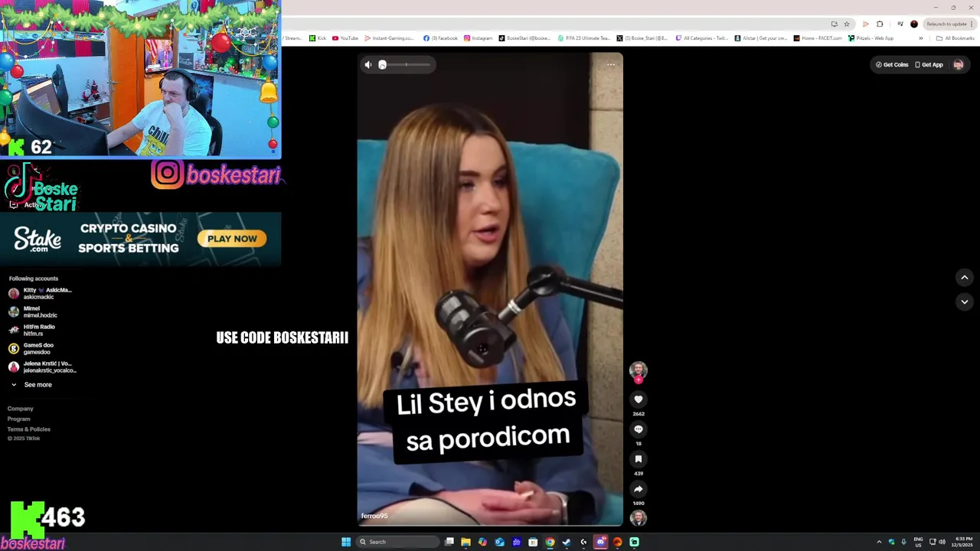The image size is (980, 551).
Task: Show hidden system tray icons
Action: point(879,542)
